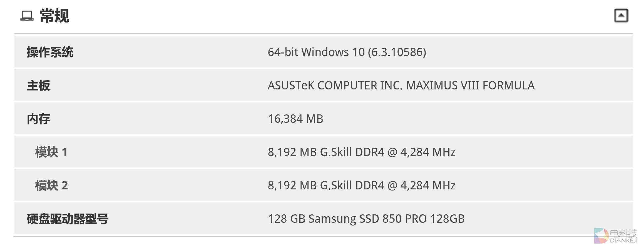Screen dimensions: 644x248
Task: Click the 常规 section title
Action: [54, 16]
